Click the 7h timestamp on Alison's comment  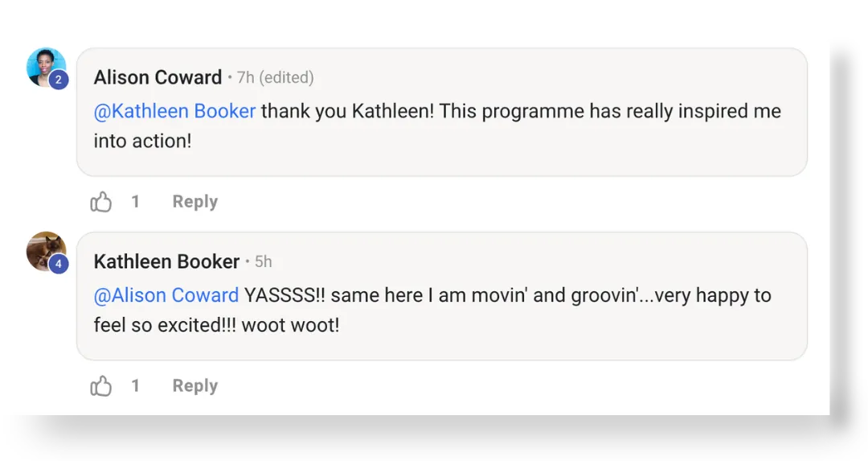[x=246, y=77]
